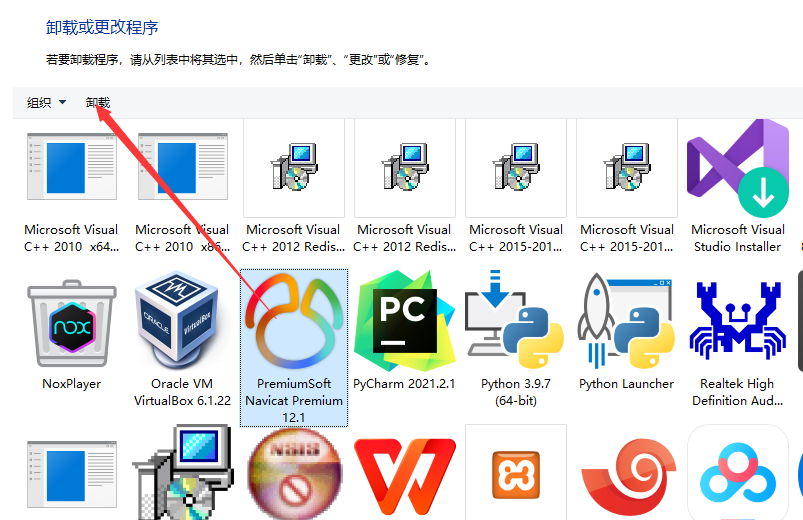The image size is (803, 520).
Task: Select large installer icon below Oracle VirtualBox
Action: (x=182, y=472)
